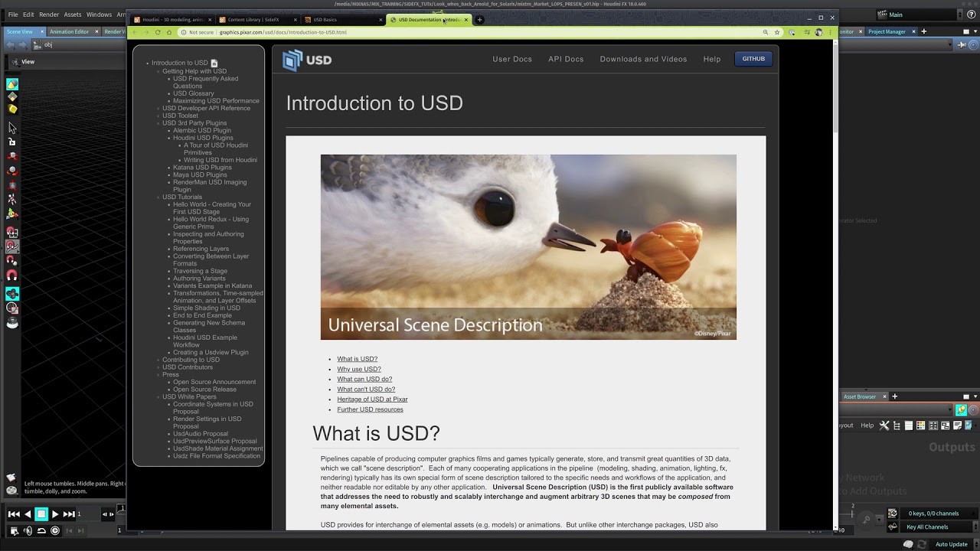980x551 pixels.
Task: Click the top yellow shelf tool icon in Houdini
Action: (12, 85)
